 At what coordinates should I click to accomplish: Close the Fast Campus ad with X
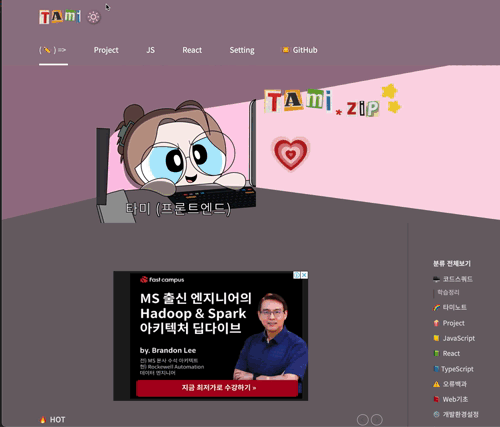[x=304, y=275]
